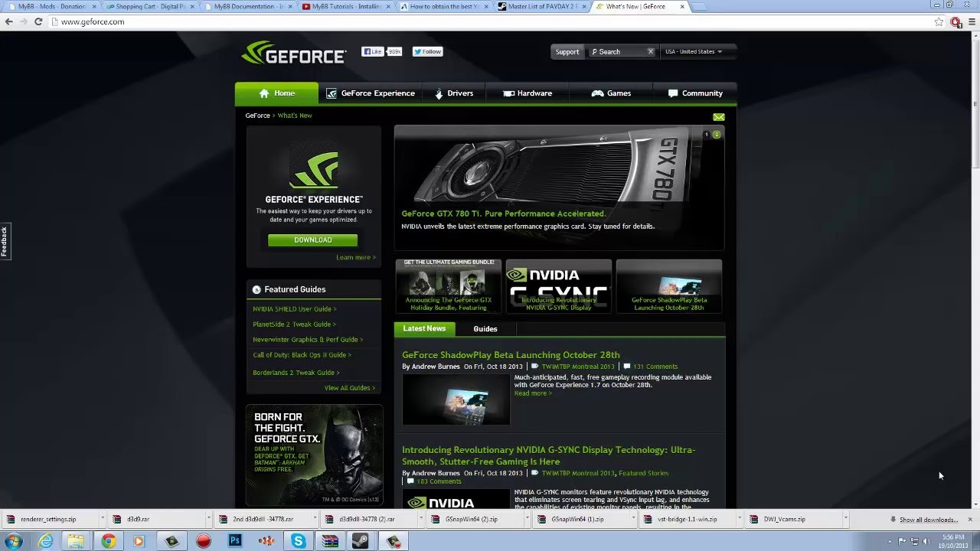Image resolution: width=980 pixels, height=551 pixels.
Task: Select banner slide indicator 2
Action: click(717, 135)
